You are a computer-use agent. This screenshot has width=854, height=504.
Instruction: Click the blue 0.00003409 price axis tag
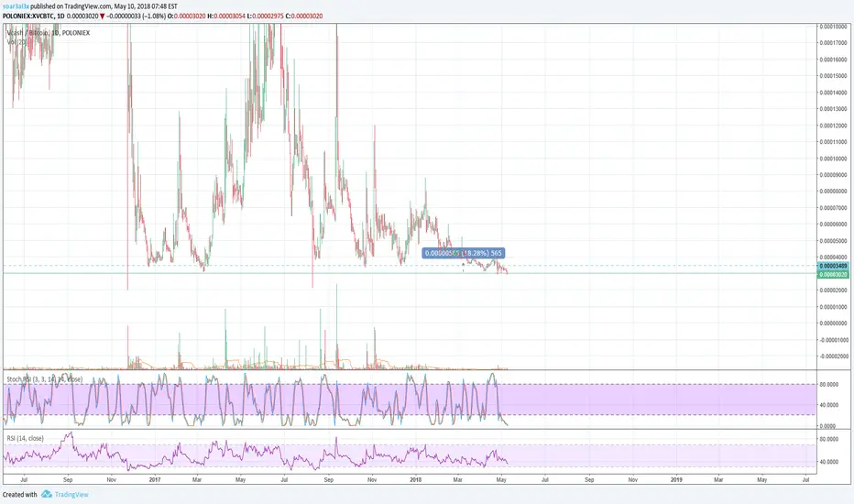click(x=834, y=266)
